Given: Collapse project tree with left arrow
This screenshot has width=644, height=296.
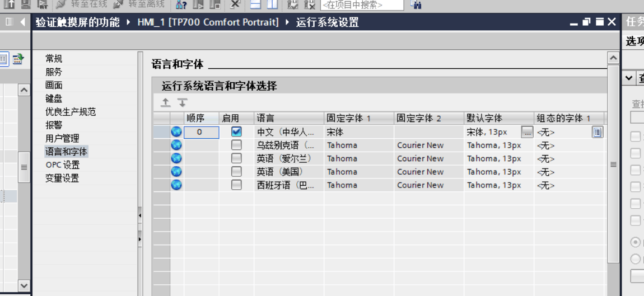Looking at the screenshot, I should 22,22.
